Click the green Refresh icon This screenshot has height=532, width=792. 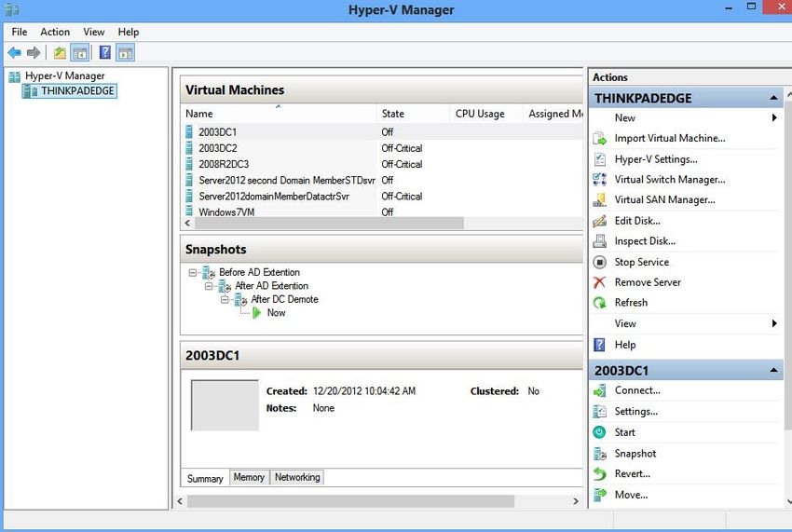click(599, 303)
